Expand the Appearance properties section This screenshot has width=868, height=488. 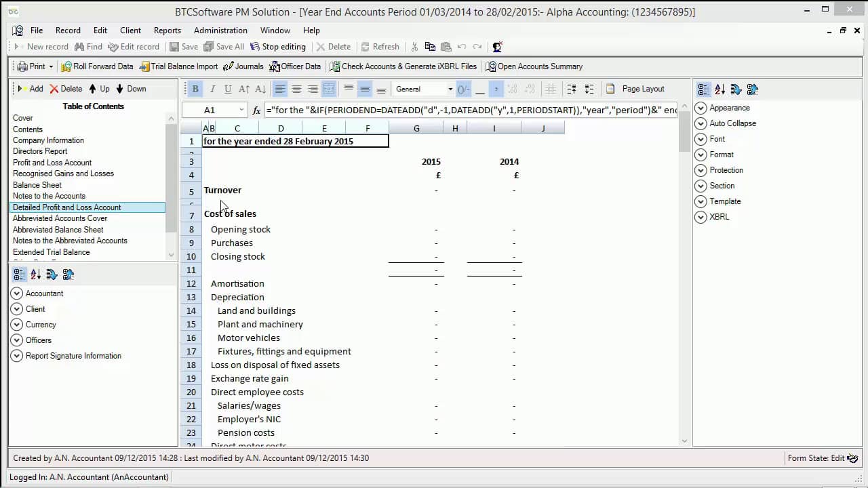coord(701,108)
